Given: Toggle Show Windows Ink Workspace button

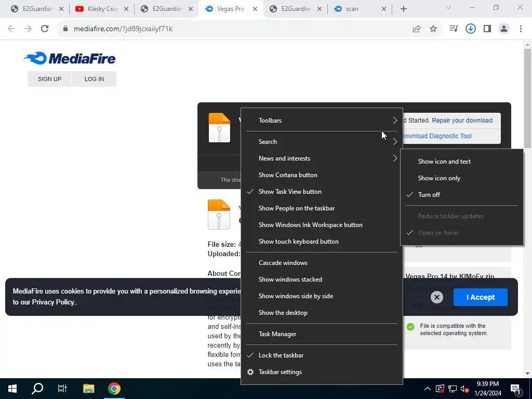Looking at the screenshot, I should coord(322,225).
